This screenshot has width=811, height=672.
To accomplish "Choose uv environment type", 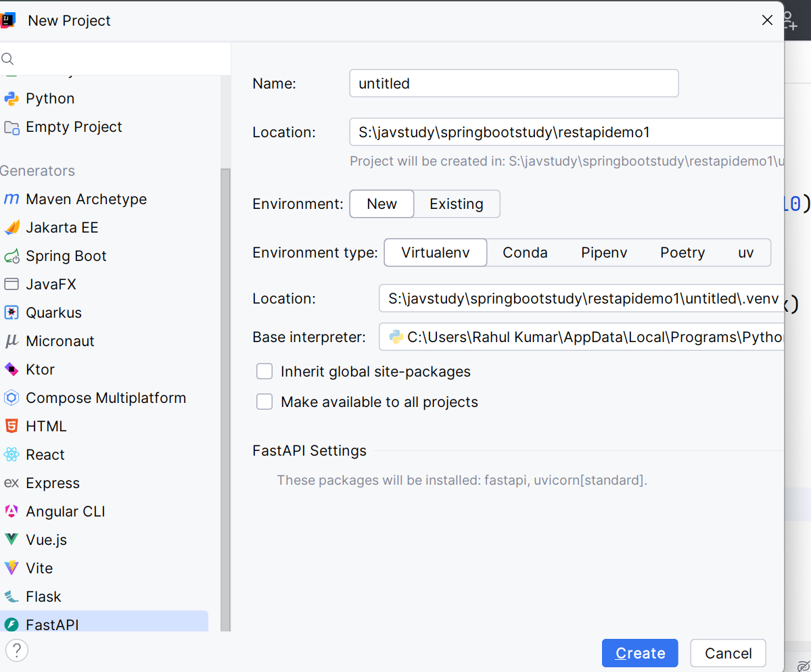I will pos(745,253).
